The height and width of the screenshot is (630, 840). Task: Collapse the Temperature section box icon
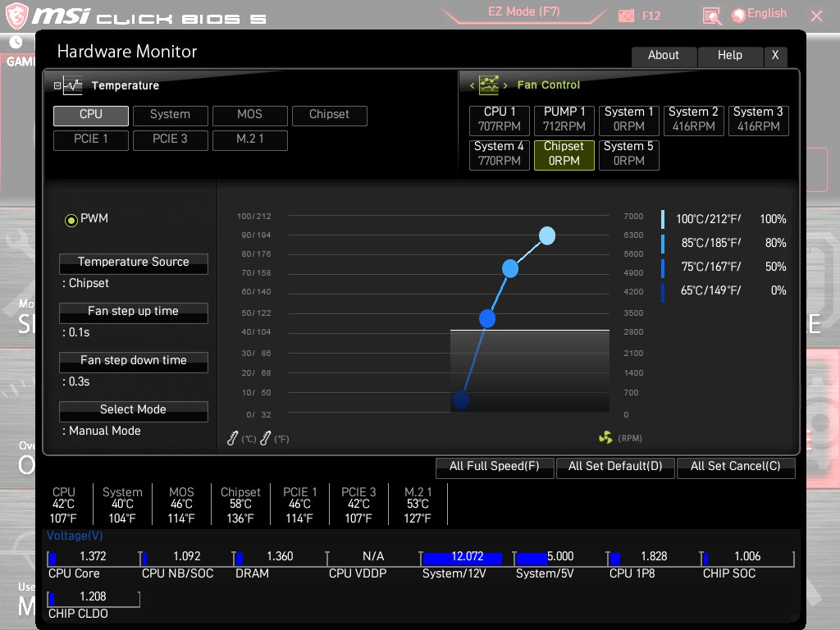pos(57,85)
